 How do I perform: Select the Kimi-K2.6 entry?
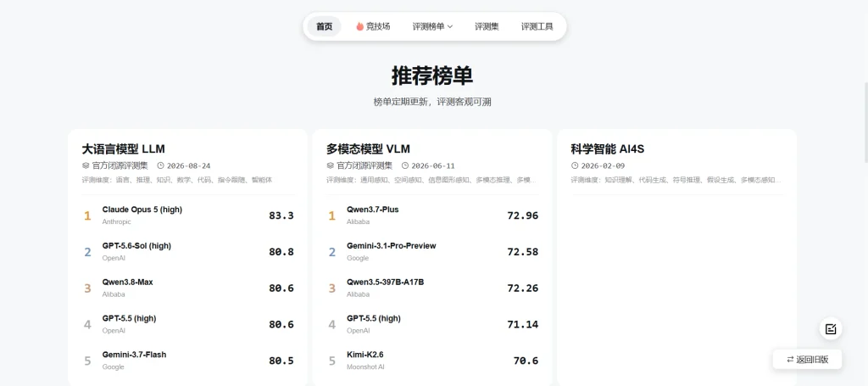tap(433, 361)
